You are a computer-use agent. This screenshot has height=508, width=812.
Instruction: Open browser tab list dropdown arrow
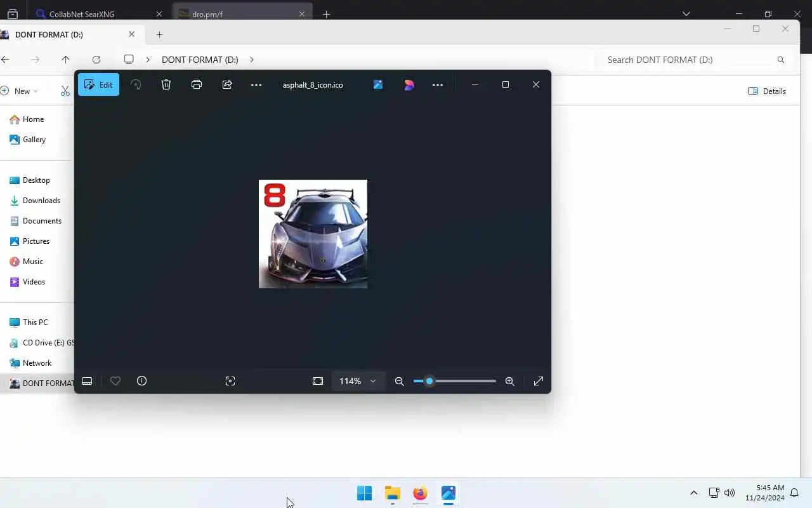(686, 13)
